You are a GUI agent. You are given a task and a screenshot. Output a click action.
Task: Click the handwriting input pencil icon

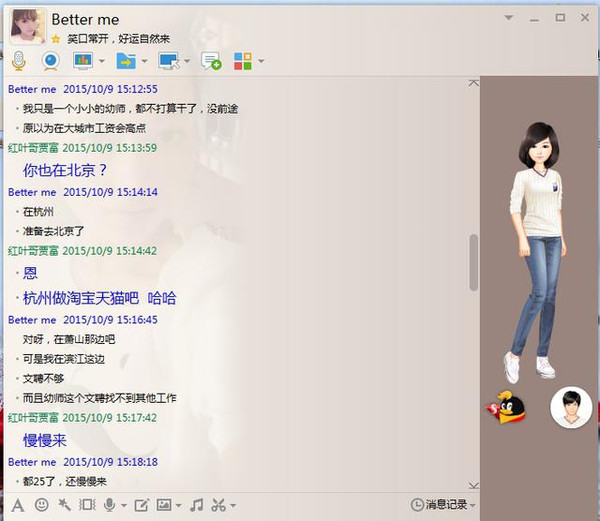click(141, 505)
